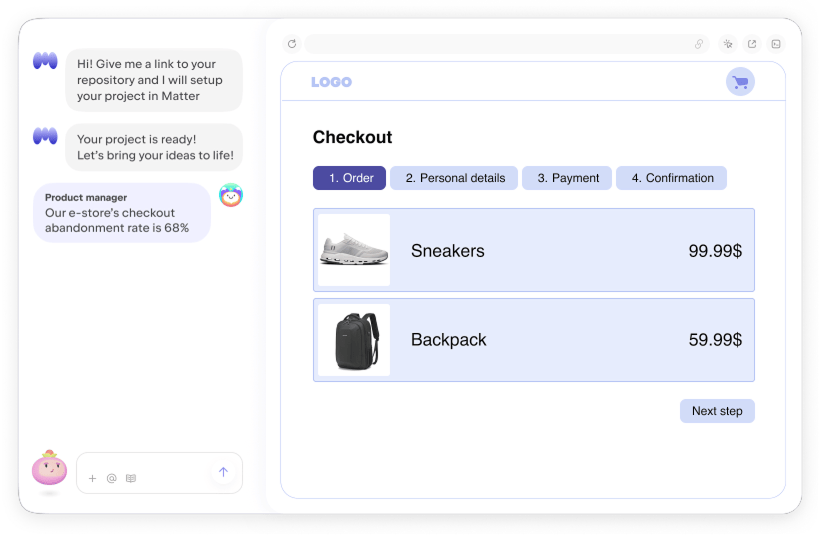The height and width of the screenshot is (540, 820).
Task: Click the Sneakers product thumbnail
Action: (x=354, y=250)
